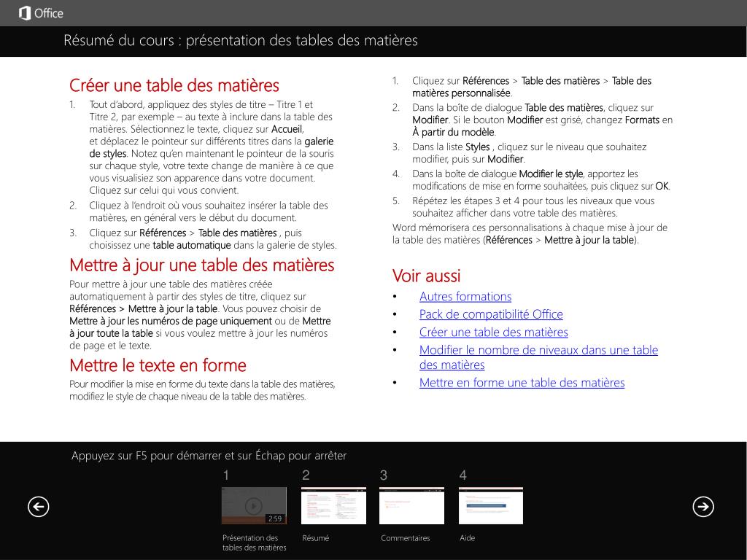Click the Résumé caption under slide 2
The width and height of the screenshot is (747, 560).
(x=315, y=537)
